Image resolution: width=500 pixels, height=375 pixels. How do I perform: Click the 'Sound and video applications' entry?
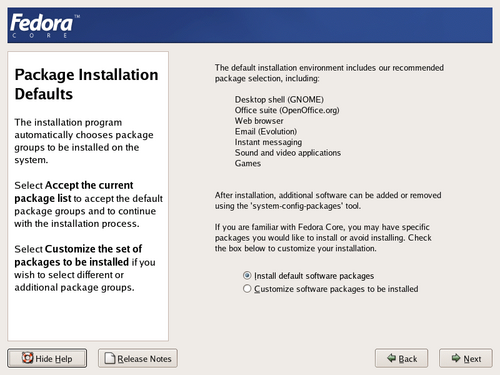pyautogui.click(x=288, y=153)
